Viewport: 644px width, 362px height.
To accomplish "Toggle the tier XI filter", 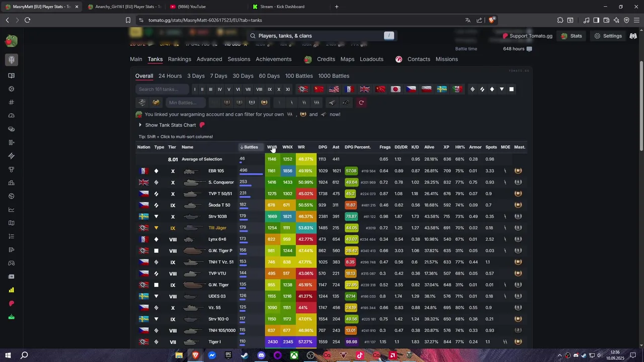I will [x=288, y=89].
